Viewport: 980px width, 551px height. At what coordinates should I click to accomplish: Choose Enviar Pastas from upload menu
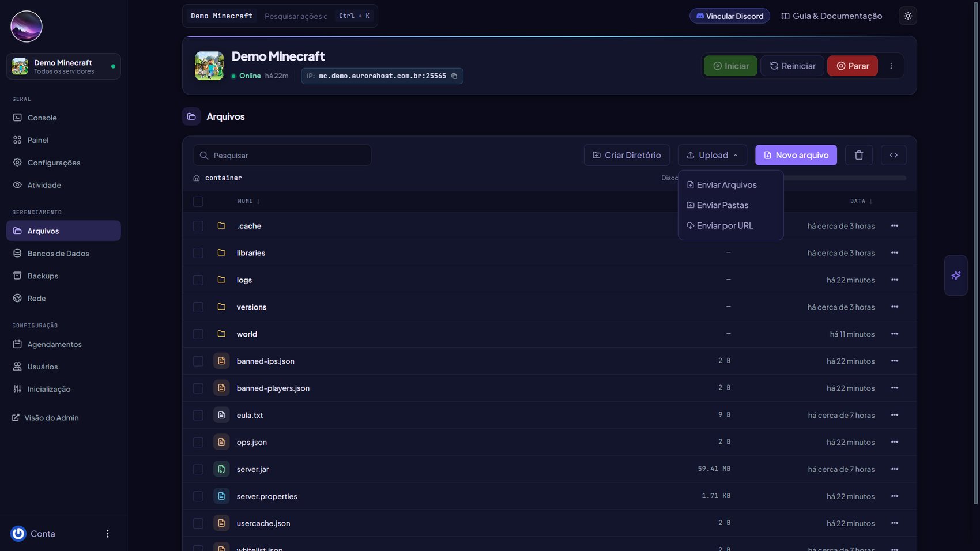730,205
